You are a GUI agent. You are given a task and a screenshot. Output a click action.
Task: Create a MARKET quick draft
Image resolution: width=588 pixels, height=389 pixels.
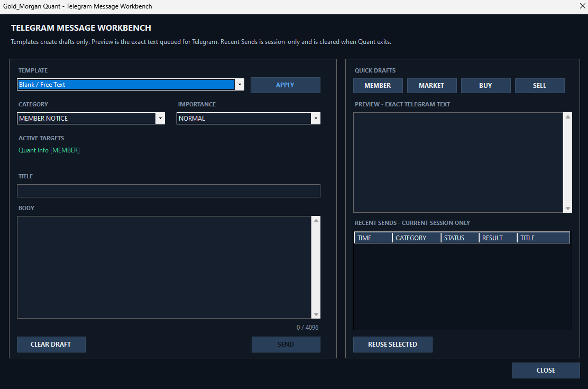click(431, 86)
